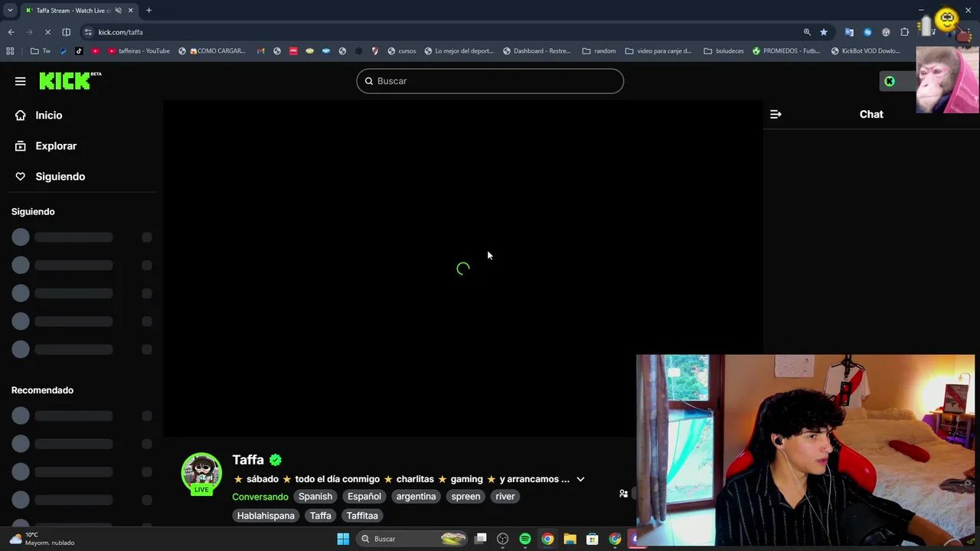Click the Conversando category link
980x551 pixels.
260,497
